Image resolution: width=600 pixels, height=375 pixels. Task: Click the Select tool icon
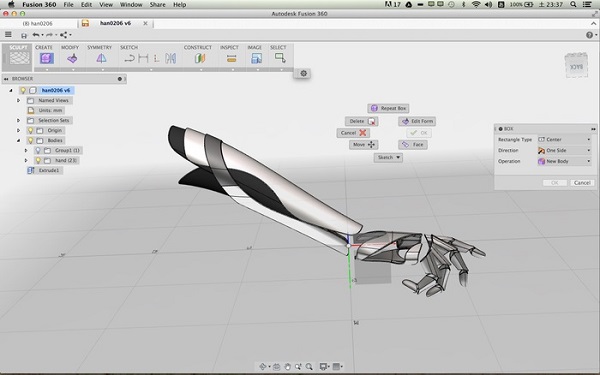[280, 58]
